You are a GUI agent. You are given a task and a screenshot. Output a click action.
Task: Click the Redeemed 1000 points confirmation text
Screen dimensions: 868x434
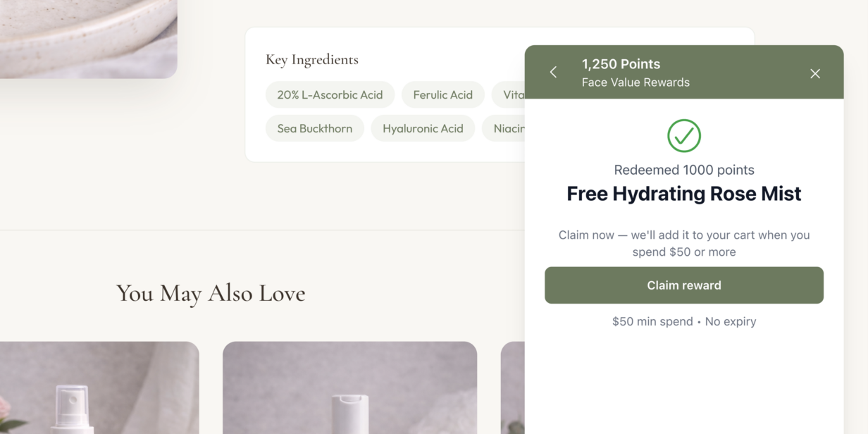[x=684, y=170]
